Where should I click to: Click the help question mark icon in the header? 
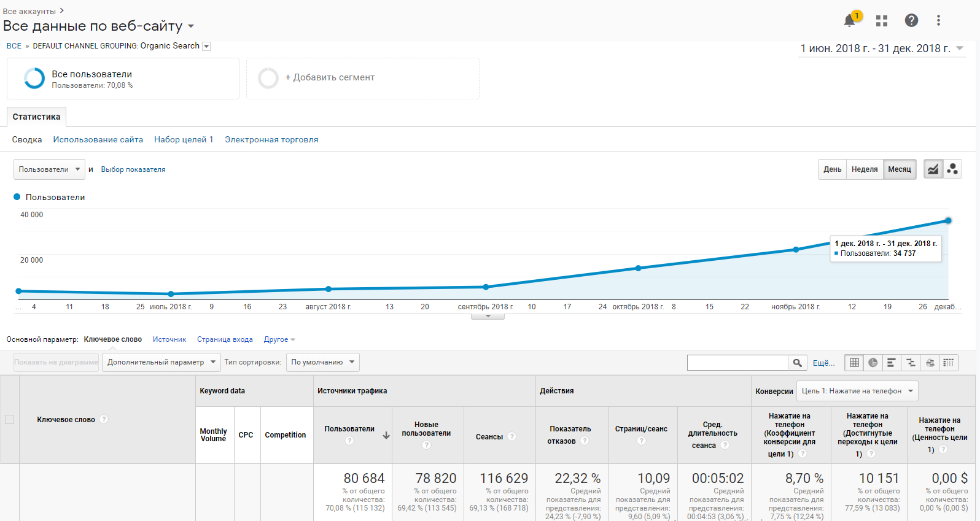click(x=911, y=21)
